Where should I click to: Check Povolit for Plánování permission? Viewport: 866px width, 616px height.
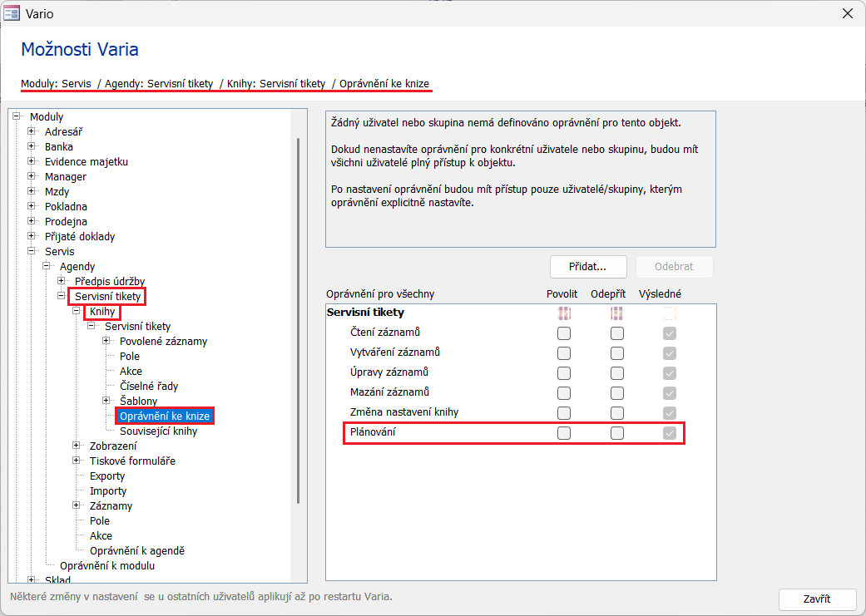(564, 433)
